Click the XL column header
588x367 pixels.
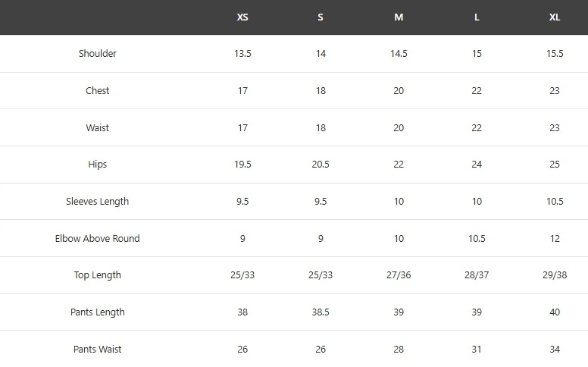(x=555, y=17)
